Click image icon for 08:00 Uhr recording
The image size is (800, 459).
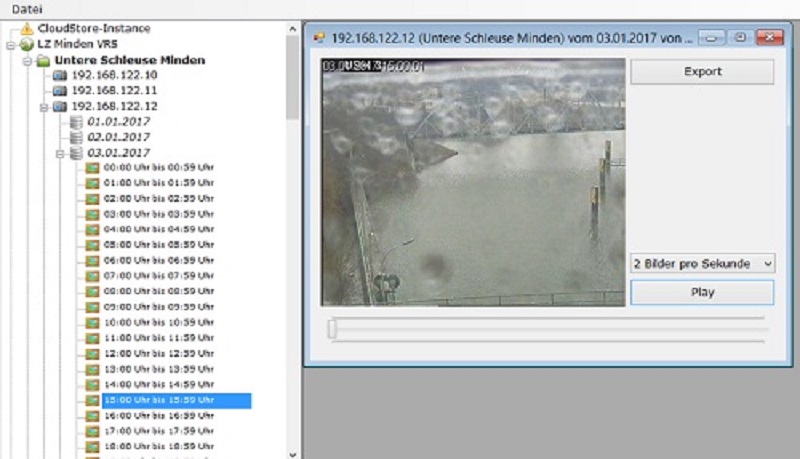point(92,292)
